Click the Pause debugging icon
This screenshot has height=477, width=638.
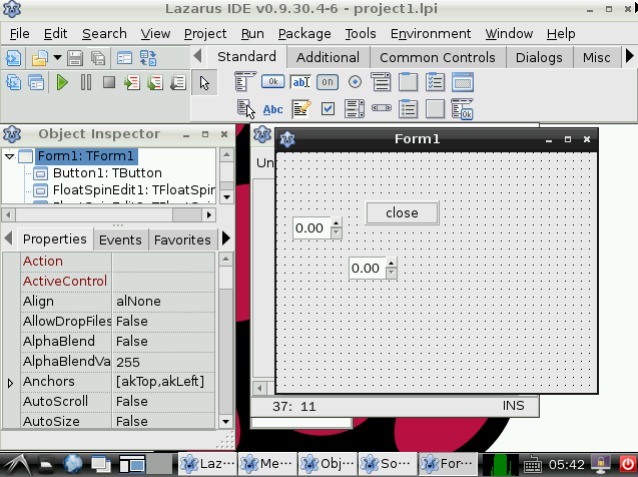pos(86,83)
